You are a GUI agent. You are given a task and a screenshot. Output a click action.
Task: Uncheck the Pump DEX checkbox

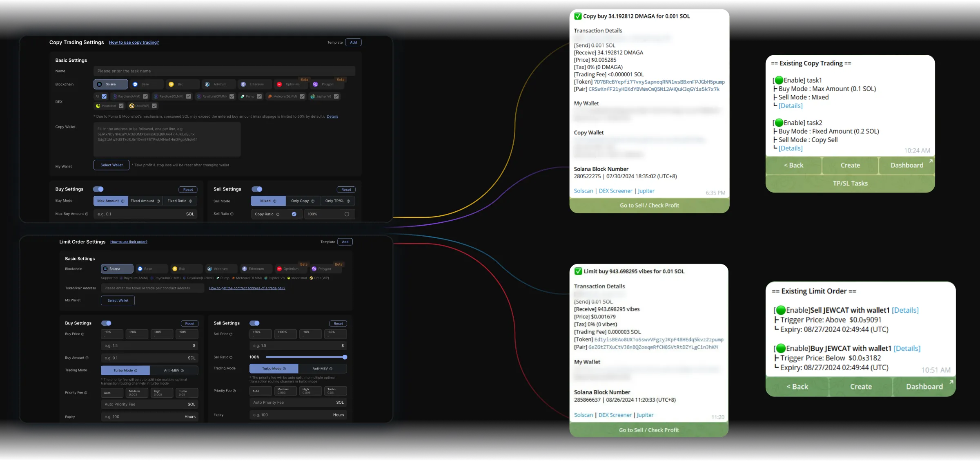[x=259, y=96]
